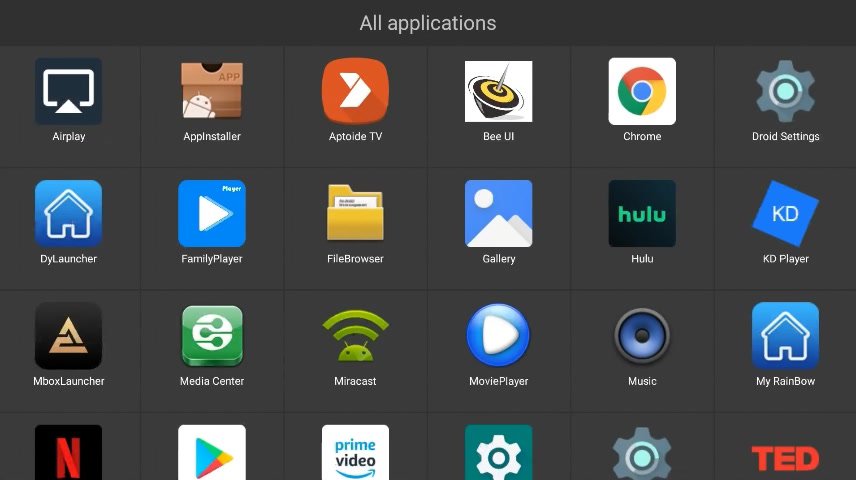Open the Netflix app
This screenshot has width=856, height=480.
click(x=68, y=453)
